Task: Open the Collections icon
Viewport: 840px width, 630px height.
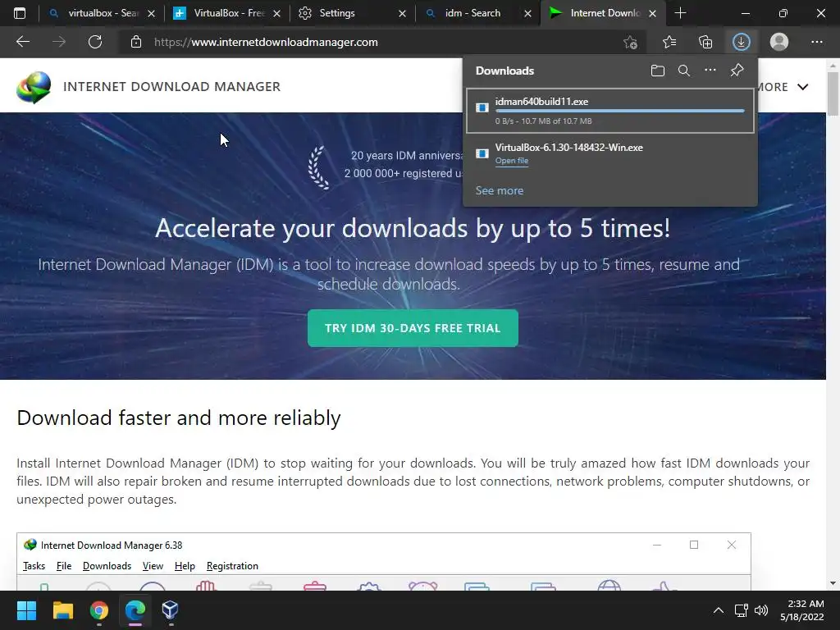Action: [705, 42]
